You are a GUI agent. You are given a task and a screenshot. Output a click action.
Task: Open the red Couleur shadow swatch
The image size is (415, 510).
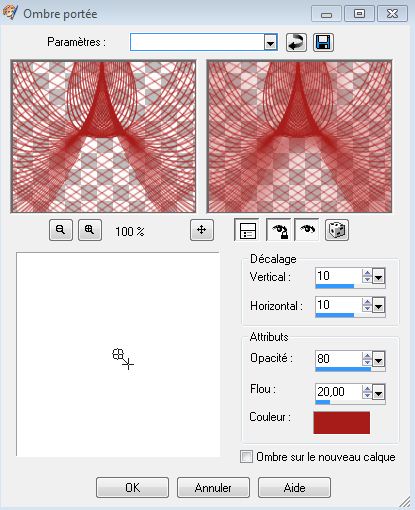point(342,423)
